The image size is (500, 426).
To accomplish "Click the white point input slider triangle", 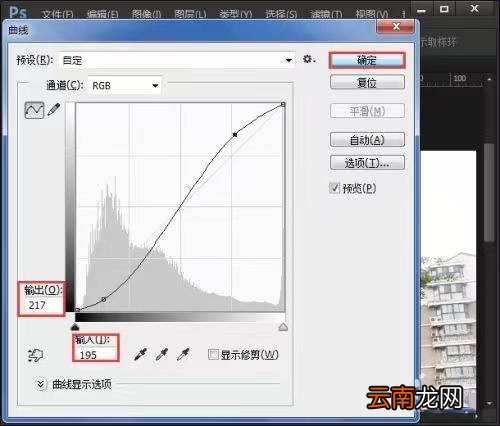I will coord(283,327).
